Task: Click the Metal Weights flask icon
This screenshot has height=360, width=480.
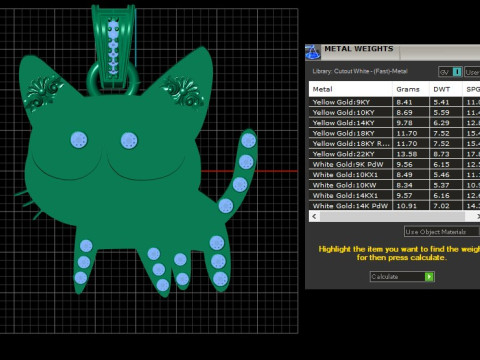Action: click(x=313, y=52)
